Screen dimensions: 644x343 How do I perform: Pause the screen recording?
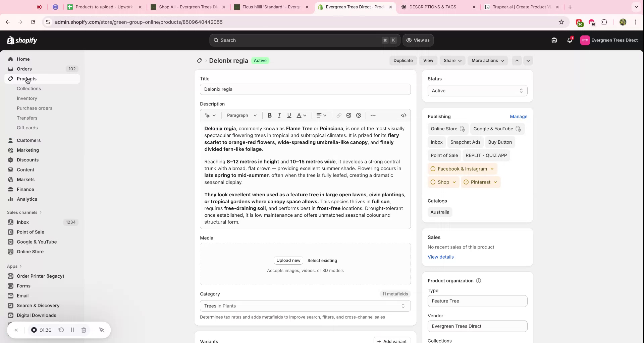(x=72, y=330)
